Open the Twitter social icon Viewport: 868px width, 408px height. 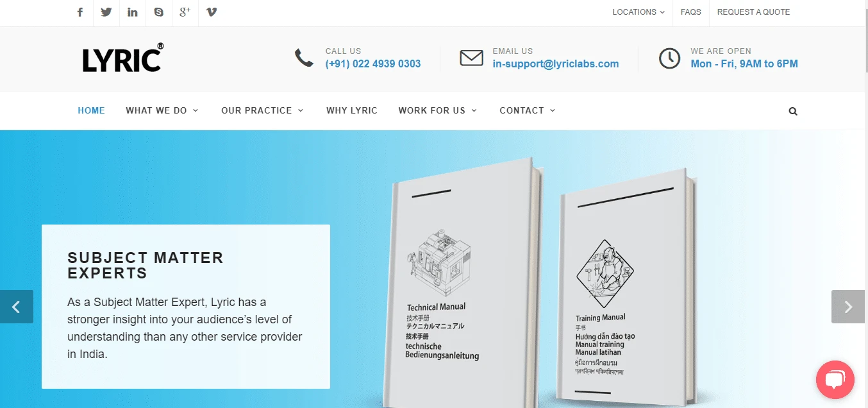[106, 12]
